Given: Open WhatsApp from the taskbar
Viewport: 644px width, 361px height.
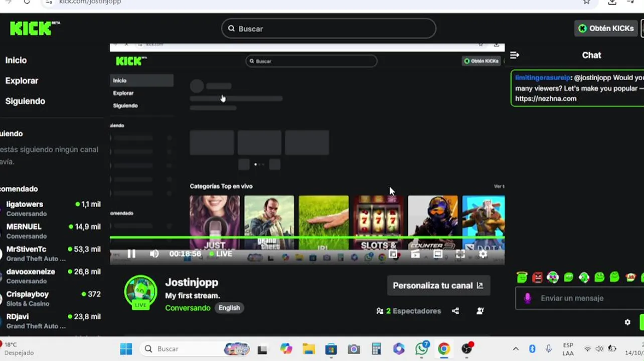Looking at the screenshot, I should (422, 349).
